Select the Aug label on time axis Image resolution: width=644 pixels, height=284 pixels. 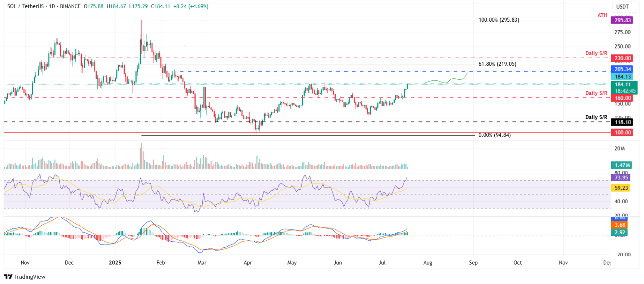[428, 263]
